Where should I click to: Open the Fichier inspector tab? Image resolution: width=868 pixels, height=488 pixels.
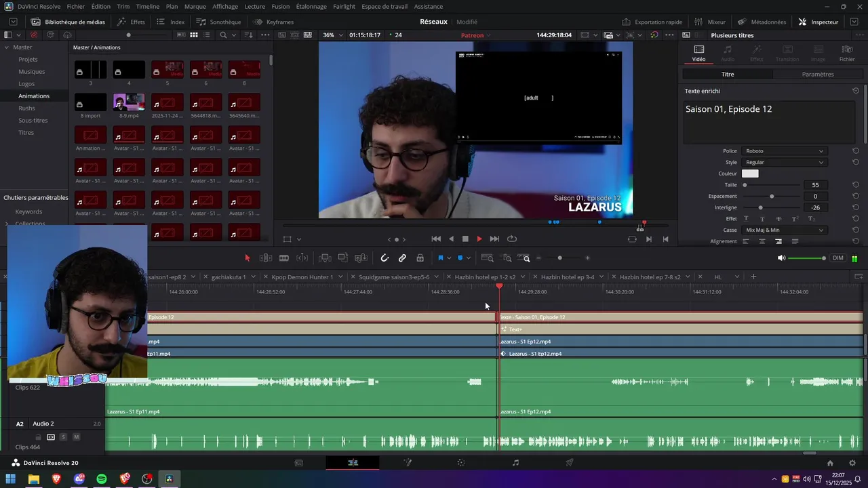(847, 53)
